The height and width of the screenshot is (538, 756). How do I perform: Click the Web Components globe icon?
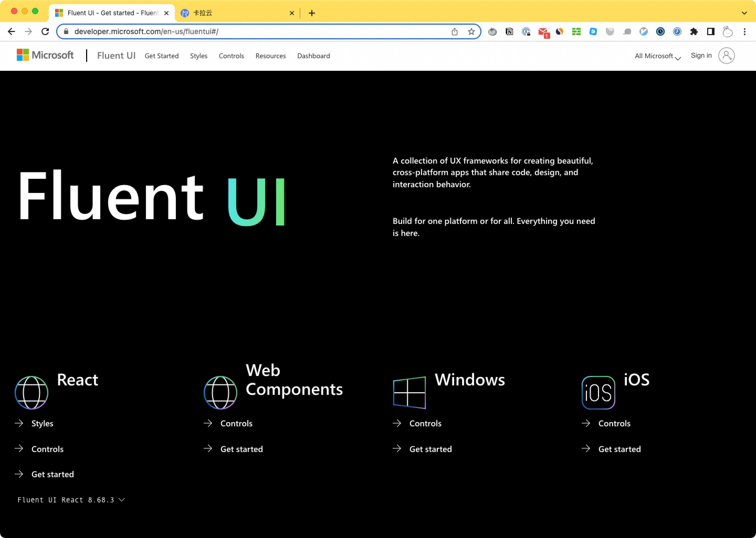pyautogui.click(x=220, y=392)
